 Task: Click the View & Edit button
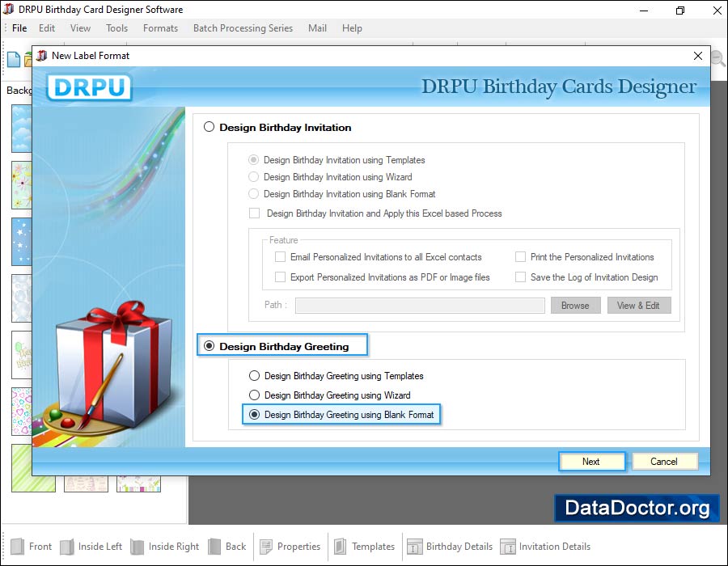coord(638,306)
